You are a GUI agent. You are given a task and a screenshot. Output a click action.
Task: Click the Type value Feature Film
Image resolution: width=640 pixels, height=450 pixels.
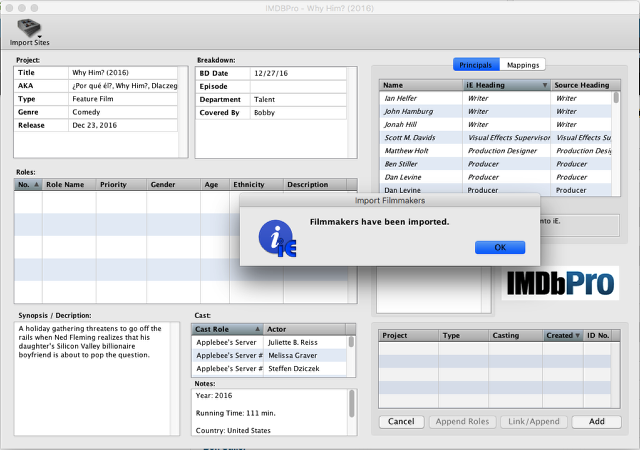pos(123,99)
